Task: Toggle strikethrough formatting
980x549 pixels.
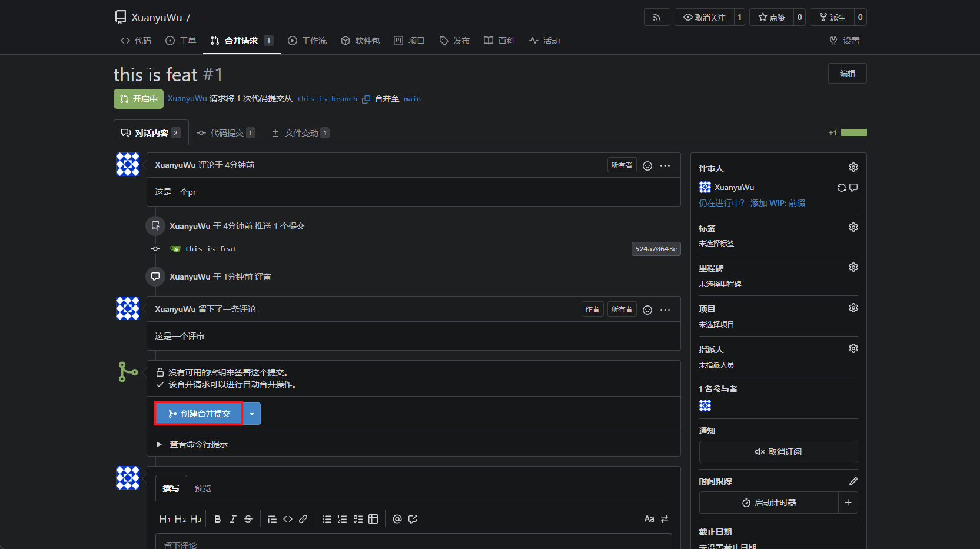Action: 248,519
